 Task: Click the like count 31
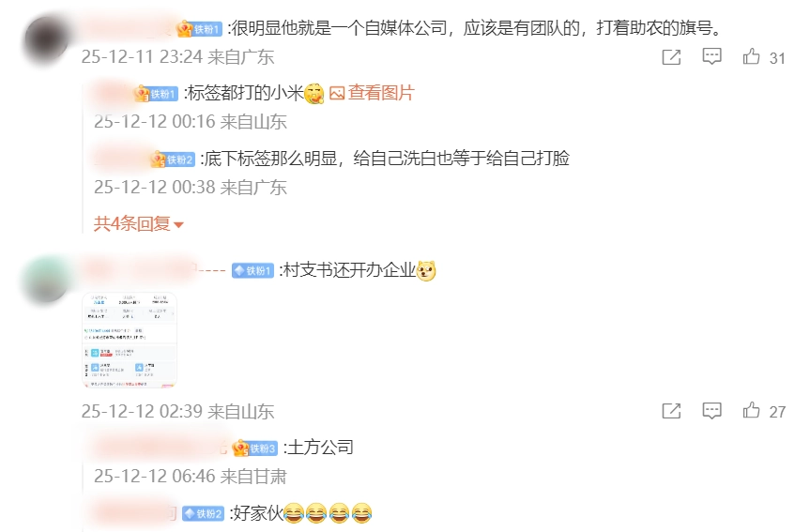(x=777, y=58)
